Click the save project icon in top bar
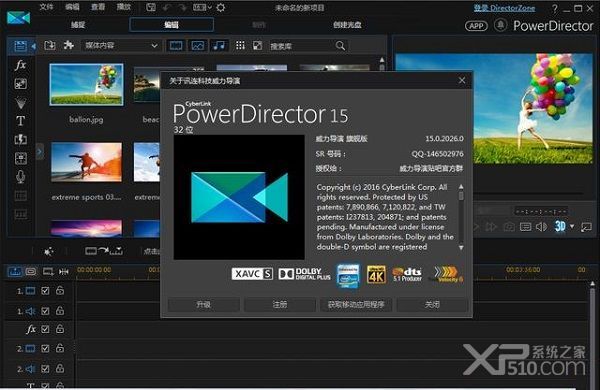Viewport: 600px width, 390px height. pos(151,7)
